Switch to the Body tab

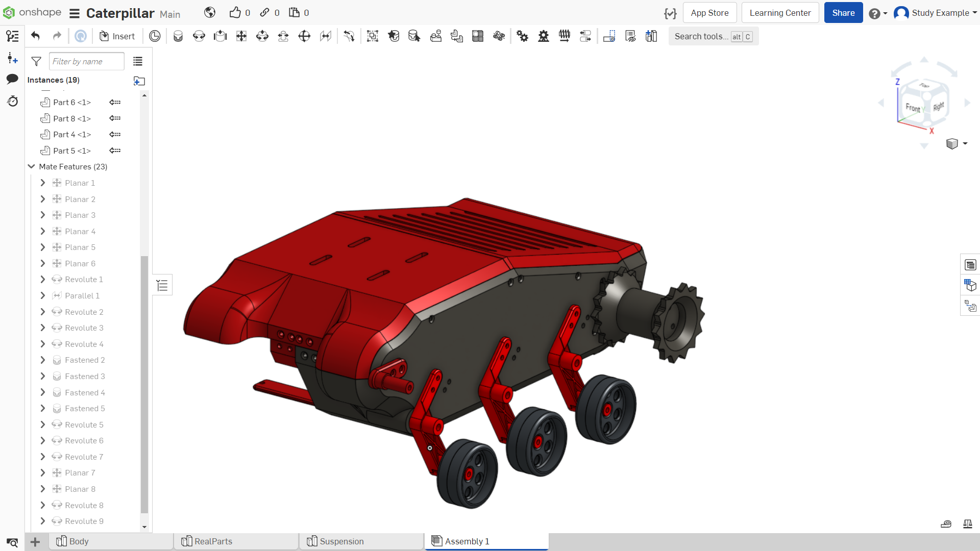tap(111, 541)
